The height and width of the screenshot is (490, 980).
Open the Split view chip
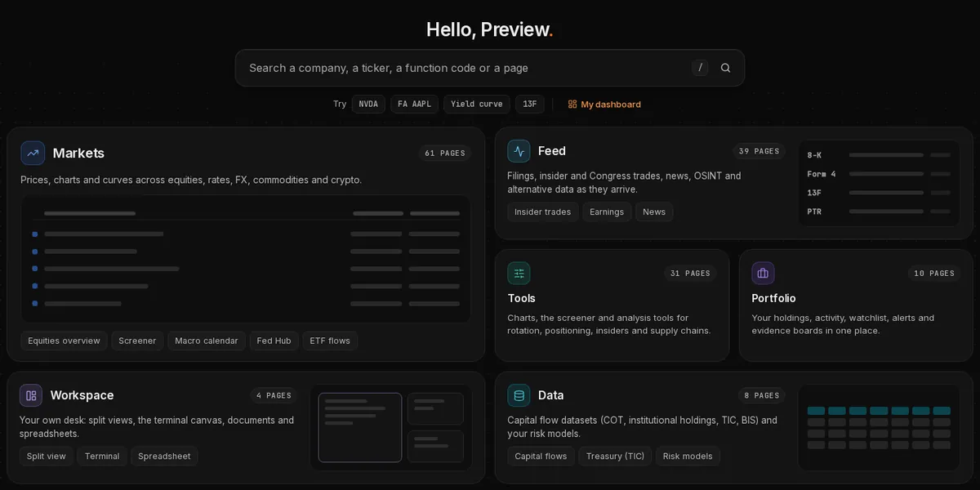point(47,456)
